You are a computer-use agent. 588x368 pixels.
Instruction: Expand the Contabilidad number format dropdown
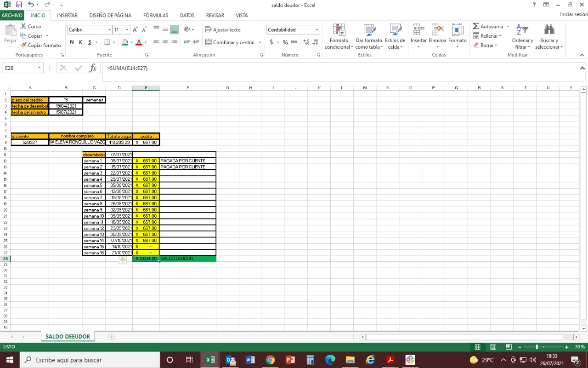click(x=317, y=29)
